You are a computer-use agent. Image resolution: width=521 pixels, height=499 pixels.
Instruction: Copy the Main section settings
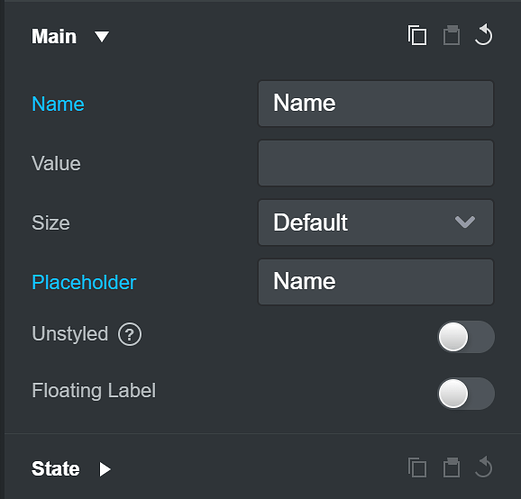coord(417,35)
